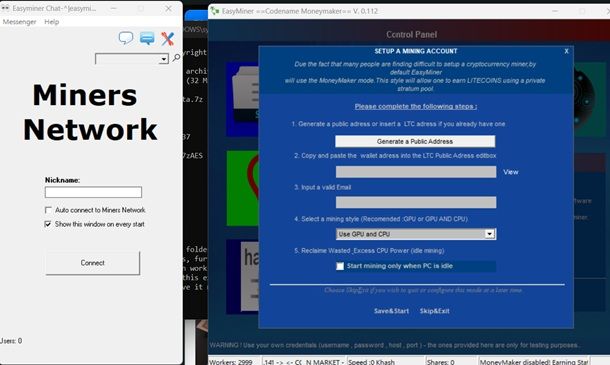The height and width of the screenshot is (365, 610).
Task: Expand the chat toolbar combo box
Action: coord(164,59)
